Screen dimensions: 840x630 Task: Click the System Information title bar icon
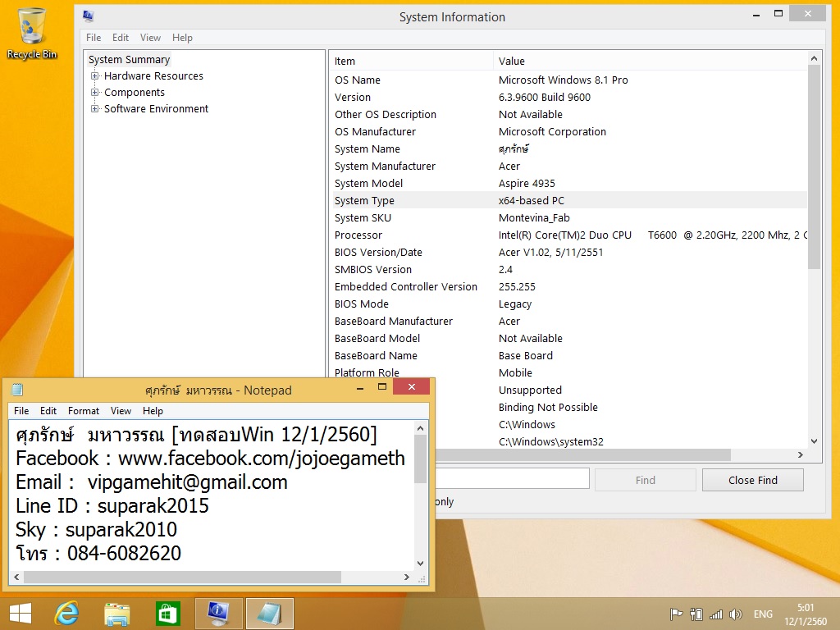[89, 16]
